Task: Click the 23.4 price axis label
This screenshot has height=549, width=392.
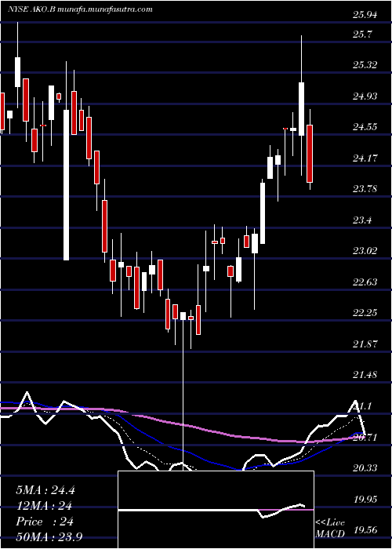Action: (x=364, y=220)
